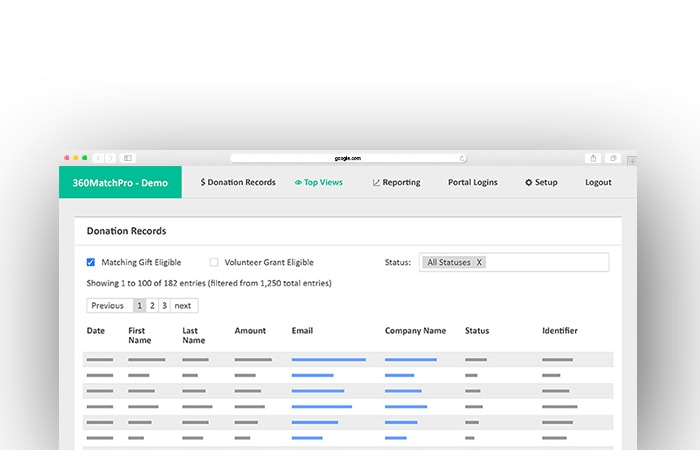Image resolution: width=700 pixels, height=450 pixels.
Task: Click the eye icon beside Top Views
Action: pyautogui.click(x=298, y=183)
